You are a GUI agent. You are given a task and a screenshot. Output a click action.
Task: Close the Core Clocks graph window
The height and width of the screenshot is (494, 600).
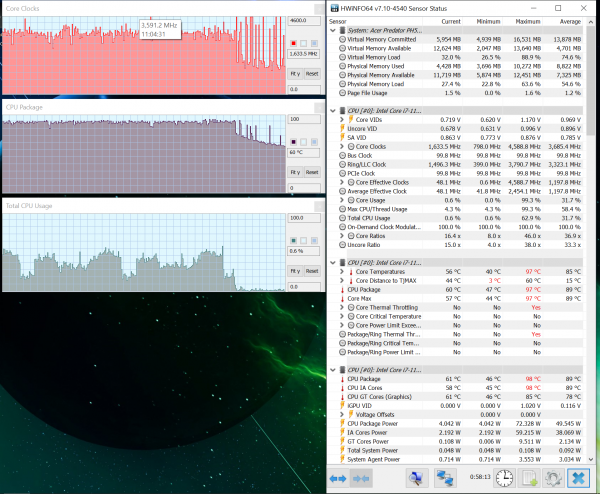(319, 8)
